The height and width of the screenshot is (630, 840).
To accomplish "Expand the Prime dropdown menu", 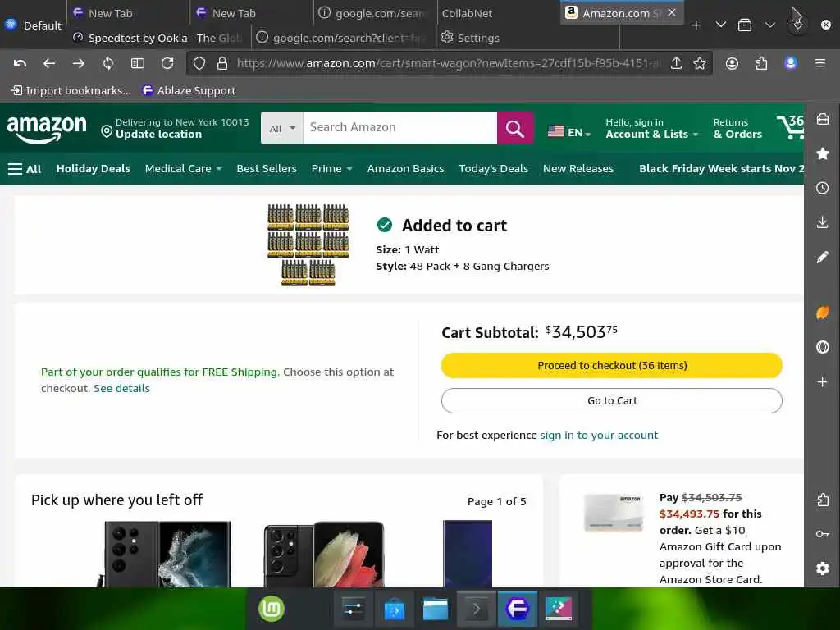I will pos(331,169).
